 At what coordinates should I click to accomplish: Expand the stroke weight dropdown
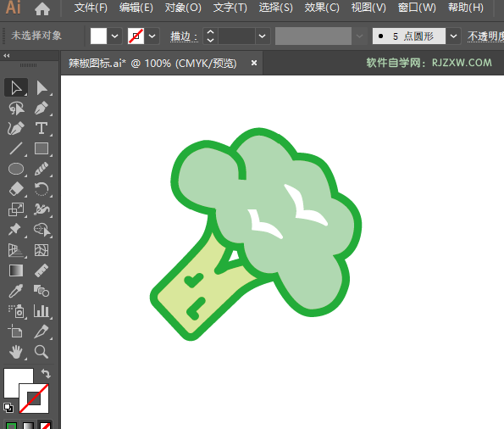pos(263,36)
